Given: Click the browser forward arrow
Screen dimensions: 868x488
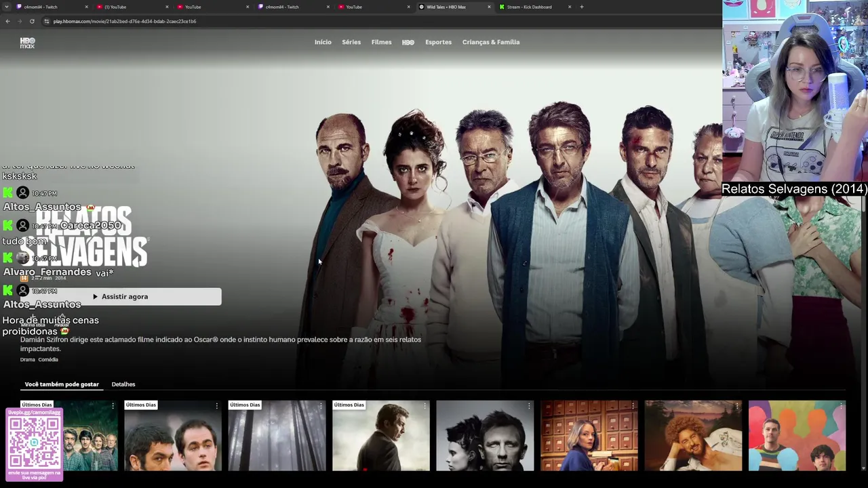Looking at the screenshot, I should point(20,21).
